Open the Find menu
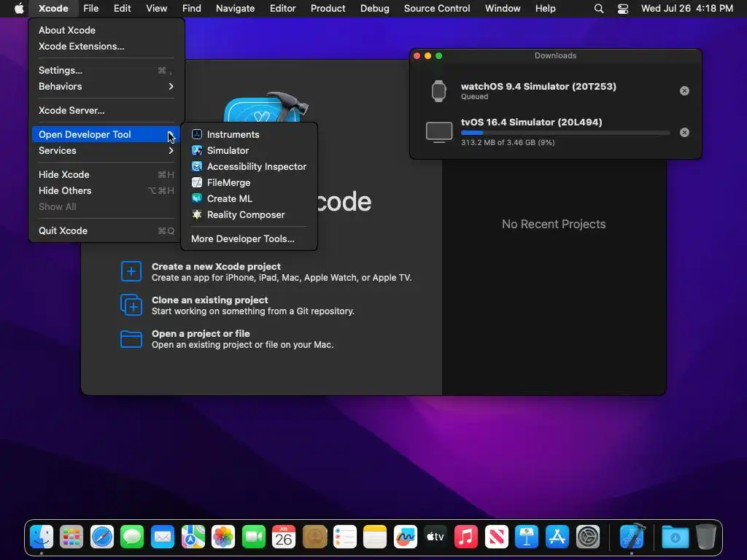747x560 pixels. [192, 9]
